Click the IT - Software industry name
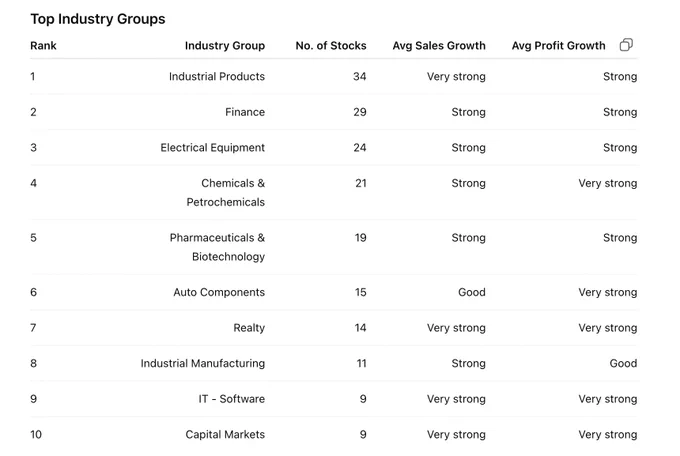 (232, 399)
